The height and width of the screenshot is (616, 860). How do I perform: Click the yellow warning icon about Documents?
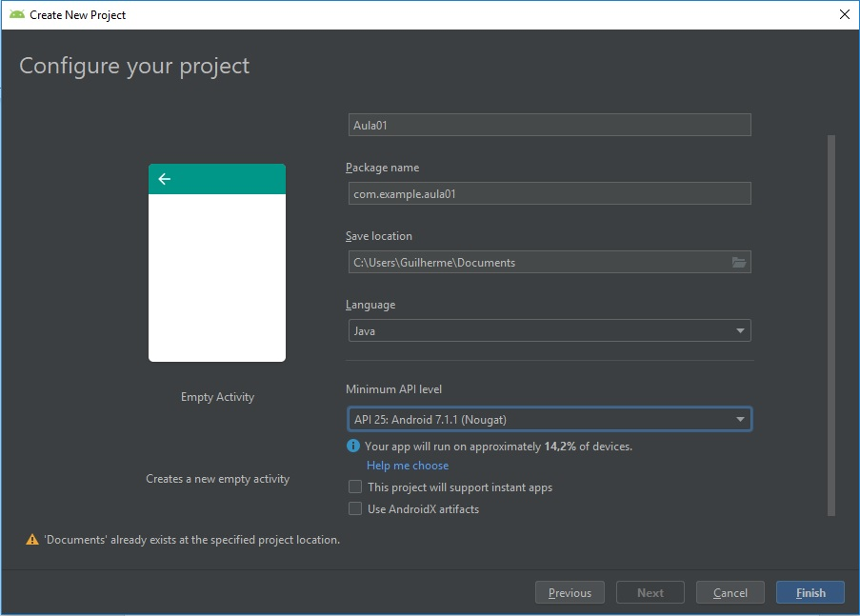32,540
